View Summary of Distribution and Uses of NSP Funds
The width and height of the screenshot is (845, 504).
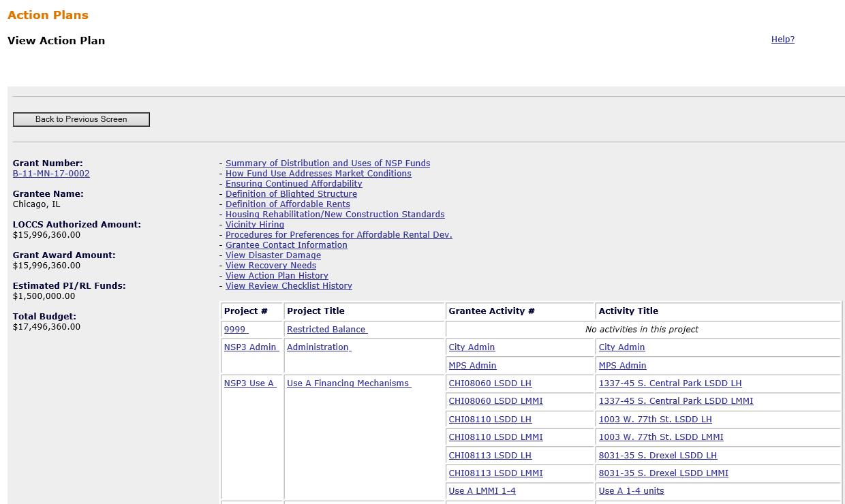(328, 163)
